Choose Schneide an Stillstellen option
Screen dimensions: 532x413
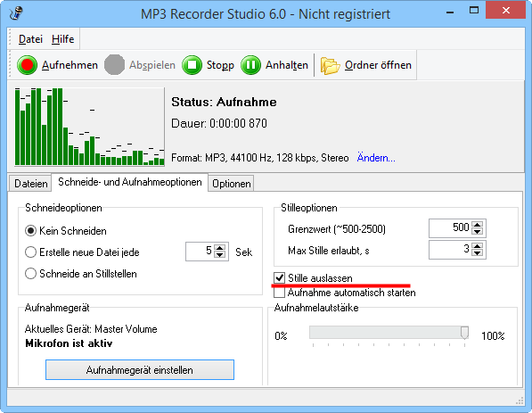30,274
